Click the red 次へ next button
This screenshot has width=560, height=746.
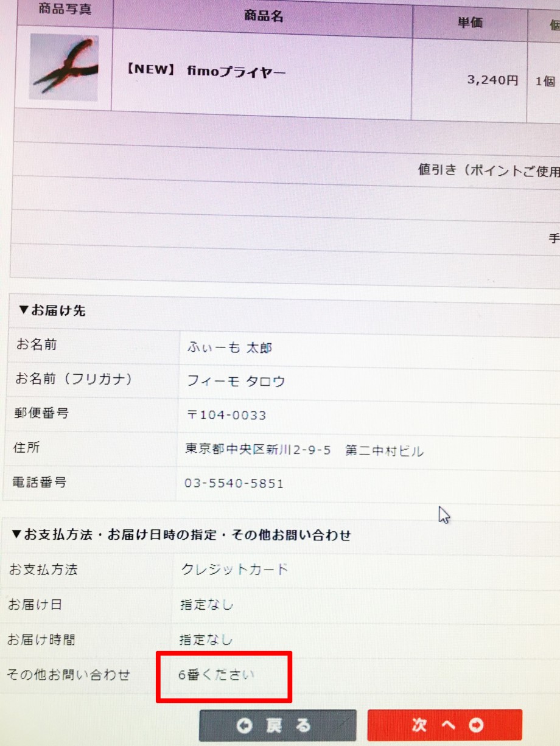[x=444, y=725]
